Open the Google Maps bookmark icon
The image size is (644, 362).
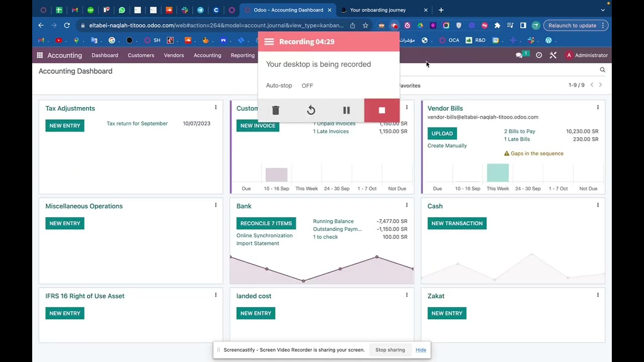(76, 40)
